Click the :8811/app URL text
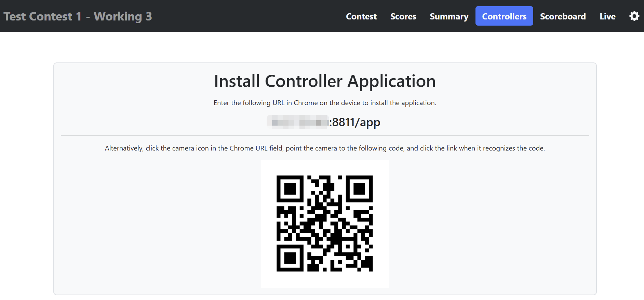This screenshot has width=644, height=300. tap(355, 122)
